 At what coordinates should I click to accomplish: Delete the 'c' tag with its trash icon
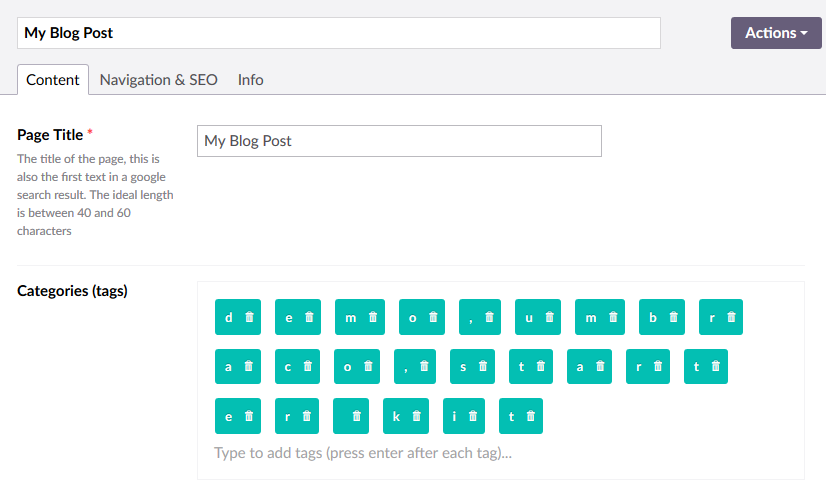point(308,367)
